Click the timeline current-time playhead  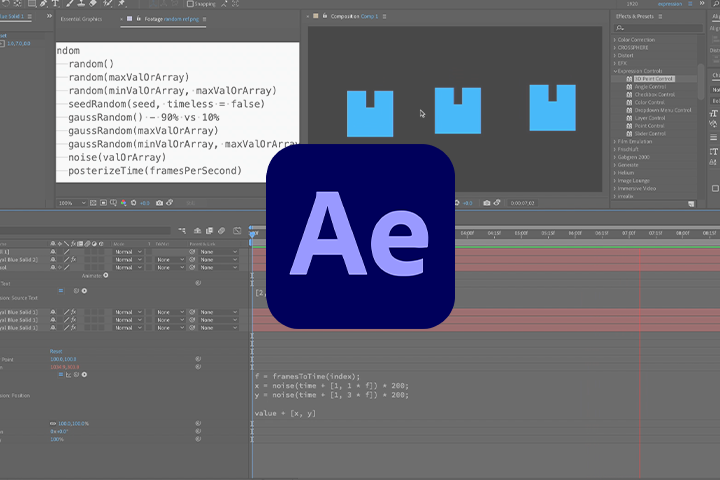[x=252, y=234]
